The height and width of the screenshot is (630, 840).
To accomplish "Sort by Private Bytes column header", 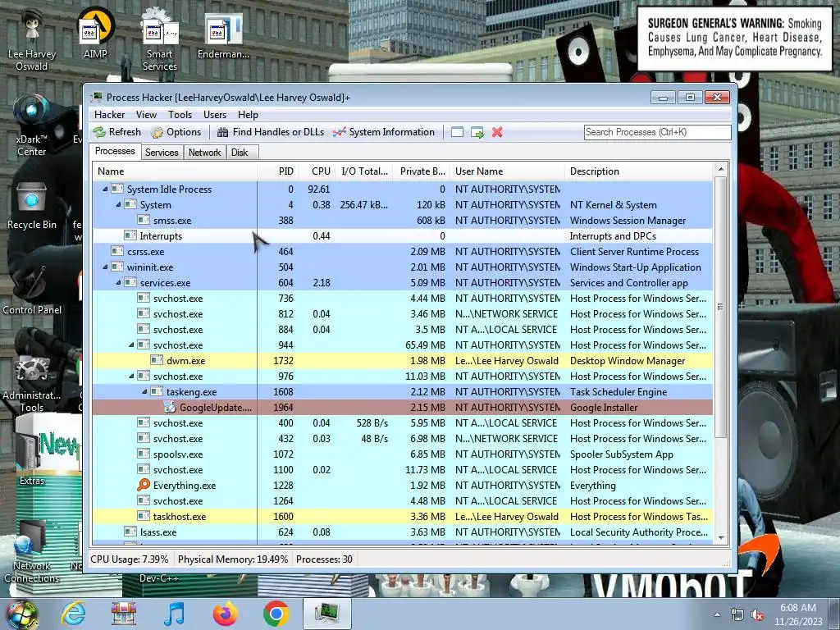I will coord(421,171).
